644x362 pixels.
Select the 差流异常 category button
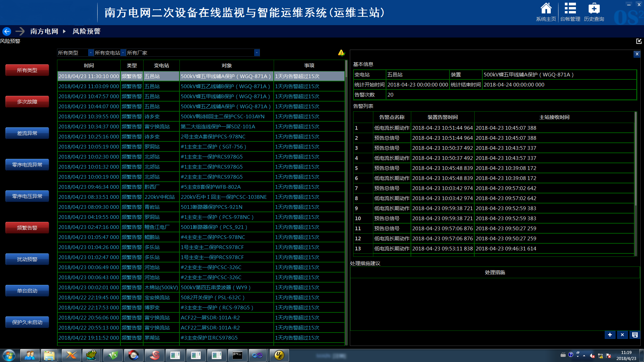pos(27,133)
